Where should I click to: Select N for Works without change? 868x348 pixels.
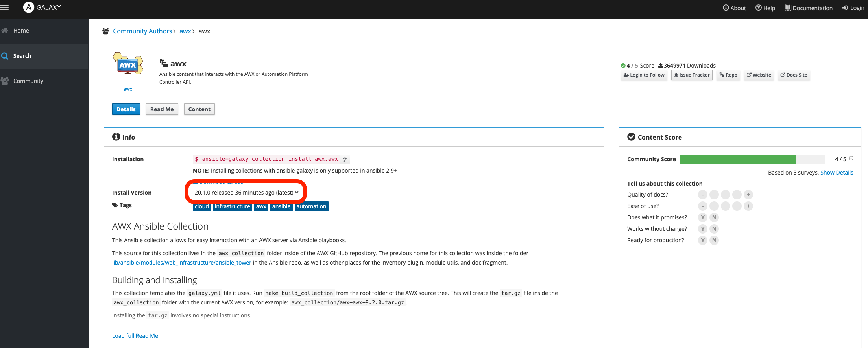(x=714, y=229)
